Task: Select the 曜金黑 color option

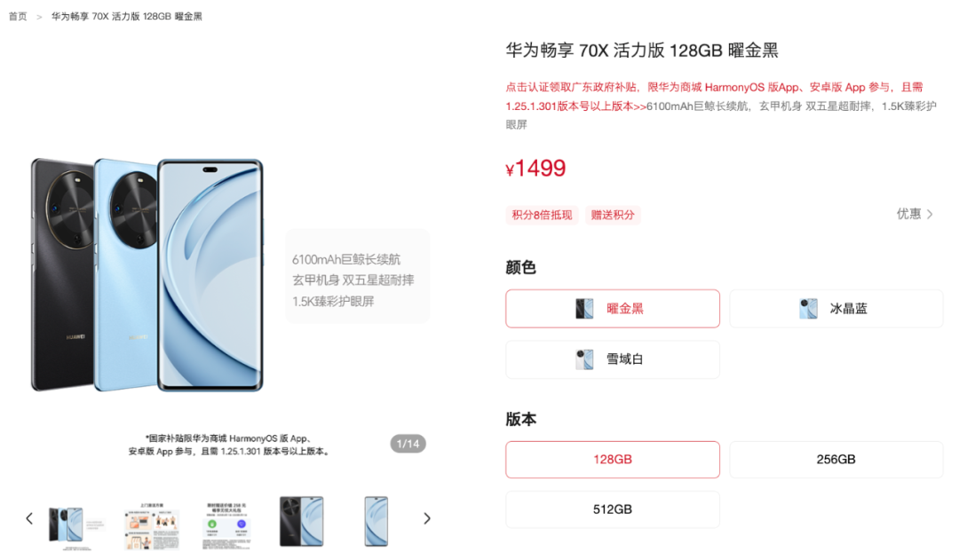Action: click(x=612, y=309)
